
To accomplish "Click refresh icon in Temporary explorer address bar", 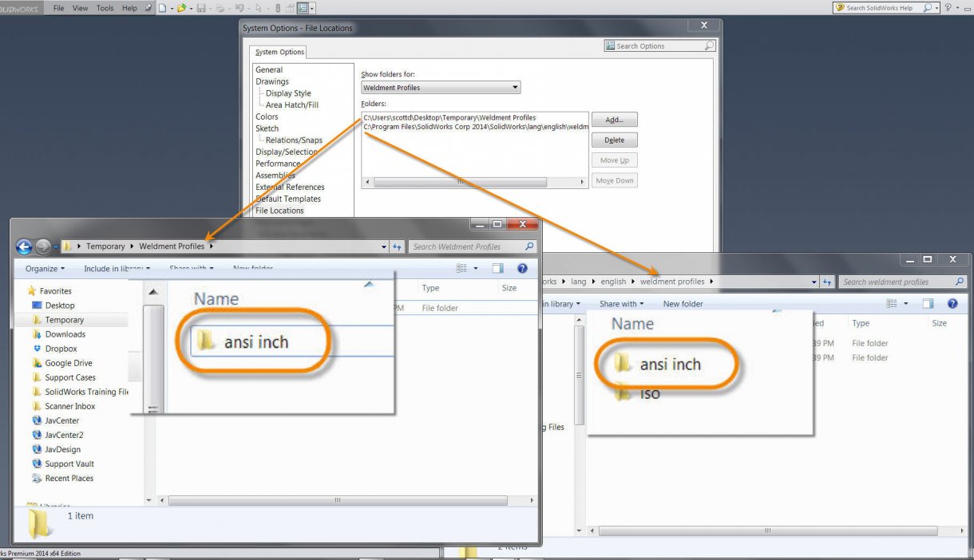I will tap(398, 247).
